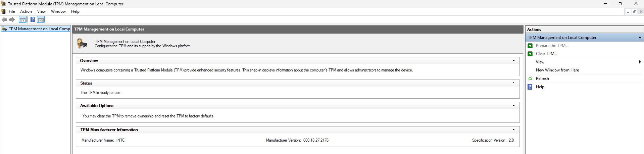The height and width of the screenshot is (154, 644).
Task: Click the Clear TPM green arrow icon
Action: click(530, 54)
